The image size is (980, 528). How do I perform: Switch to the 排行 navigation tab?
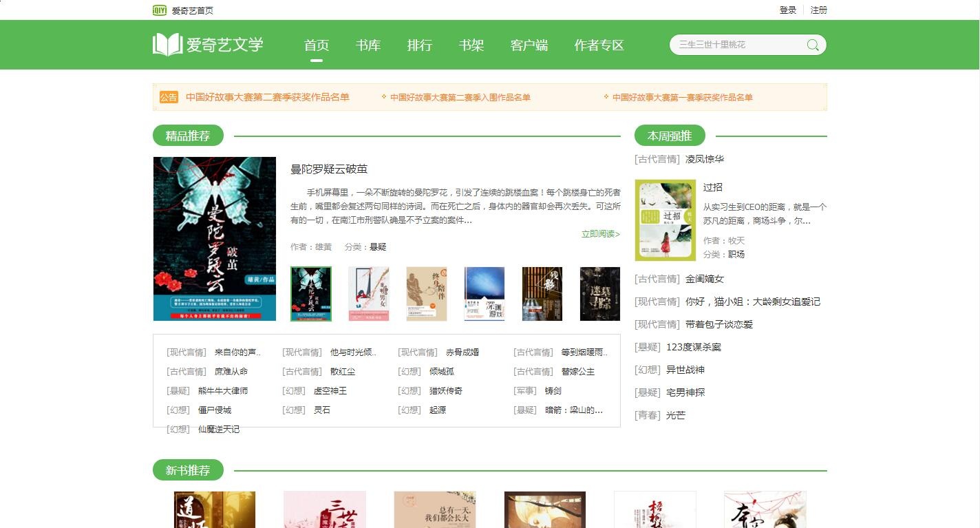pyautogui.click(x=420, y=45)
